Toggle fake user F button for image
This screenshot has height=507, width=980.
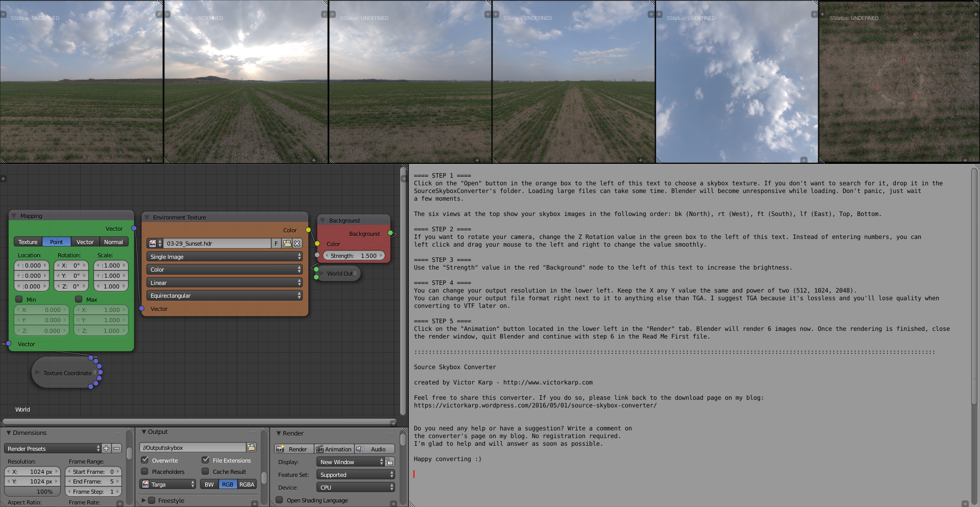276,244
